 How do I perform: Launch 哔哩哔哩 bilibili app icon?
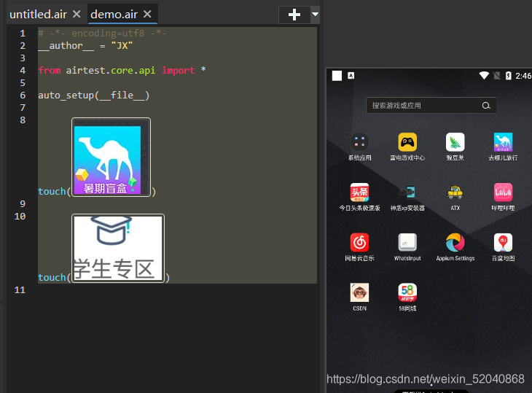[503, 192]
